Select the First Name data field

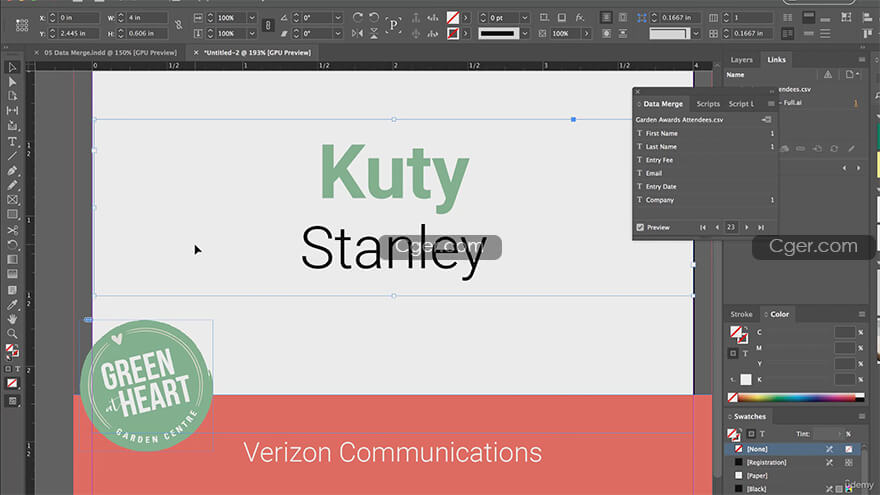(x=705, y=134)
